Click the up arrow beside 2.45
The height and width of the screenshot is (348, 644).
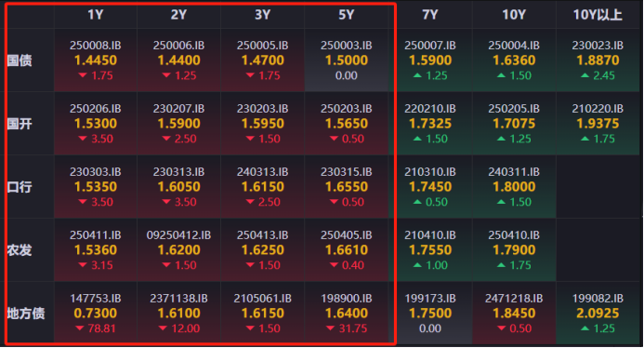(x=585, y=75)
